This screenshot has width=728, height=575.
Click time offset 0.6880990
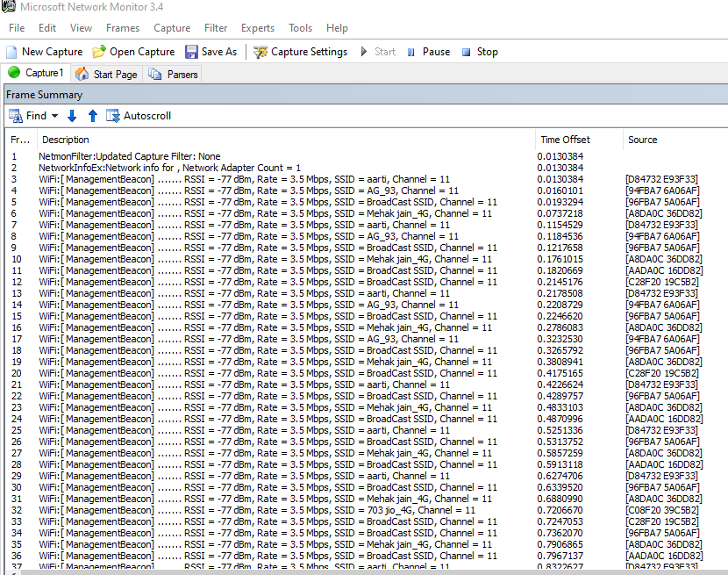point(560,499)
